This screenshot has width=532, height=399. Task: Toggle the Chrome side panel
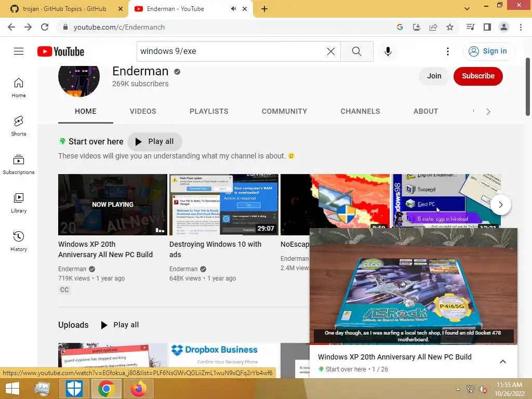pos(487,27)
